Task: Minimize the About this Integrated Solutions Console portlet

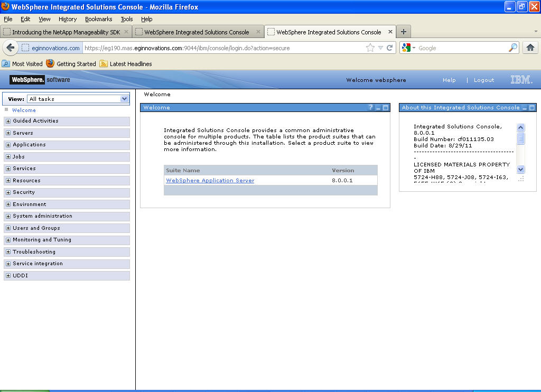Action: click(x=525, y=108)
